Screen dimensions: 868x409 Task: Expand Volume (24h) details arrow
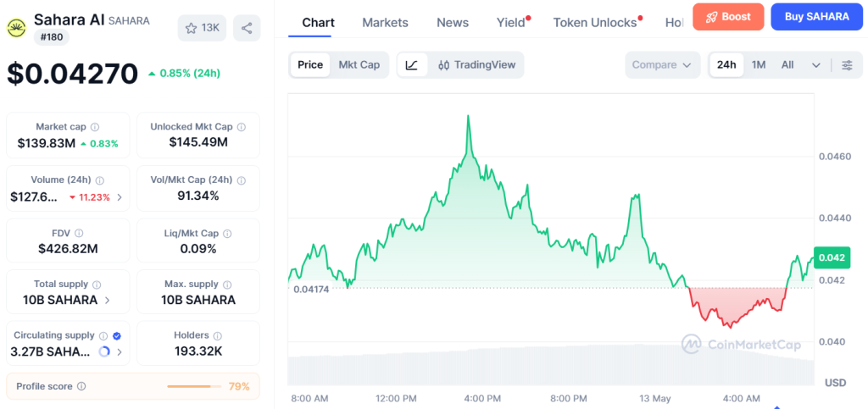[x=120, y=197]
